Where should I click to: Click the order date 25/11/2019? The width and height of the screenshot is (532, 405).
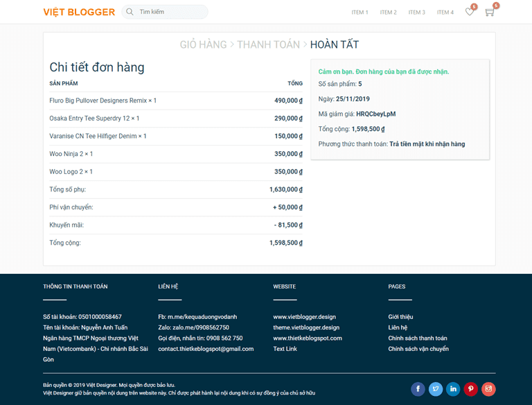click(x=353, y=99)
